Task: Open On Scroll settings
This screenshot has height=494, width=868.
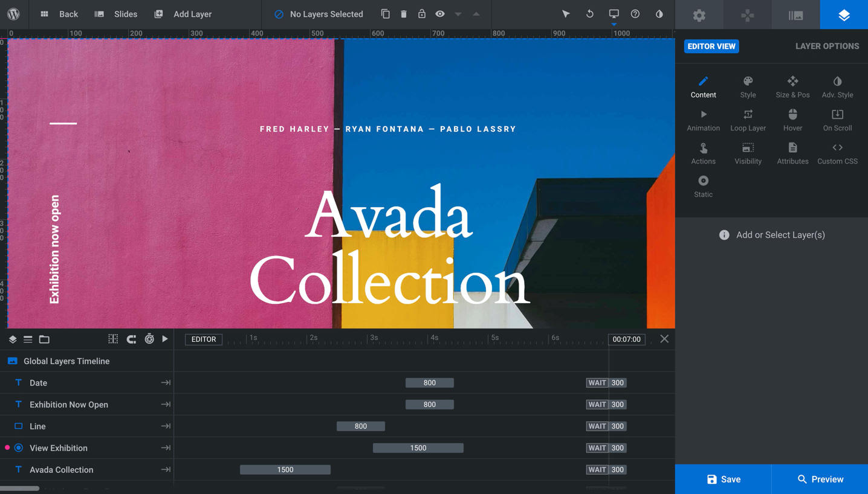Action: coord(837,121)
